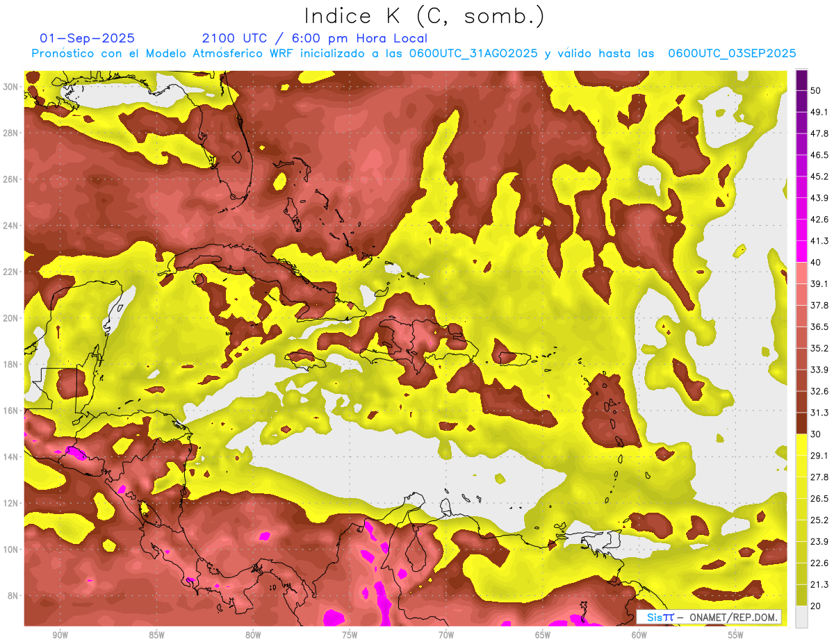Click the '10N' latitude label

tap(10, 549)
